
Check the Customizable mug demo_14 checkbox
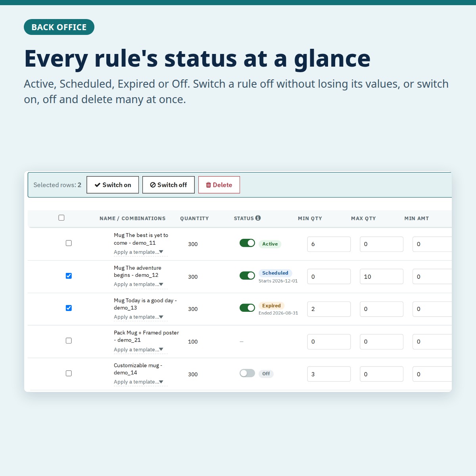(69, 373)
